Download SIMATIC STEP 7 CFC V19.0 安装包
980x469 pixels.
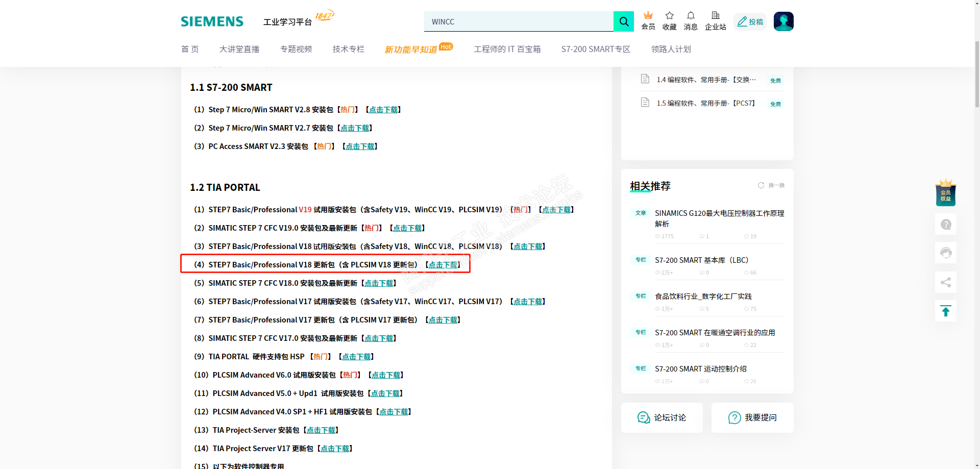pos(407,228)
